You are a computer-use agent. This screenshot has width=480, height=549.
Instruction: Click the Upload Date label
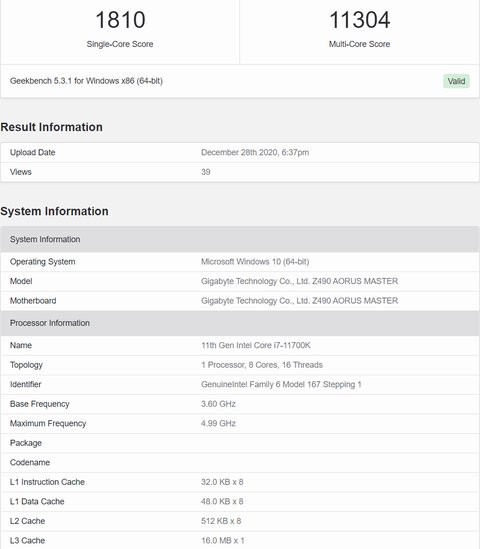coord(33,153)
